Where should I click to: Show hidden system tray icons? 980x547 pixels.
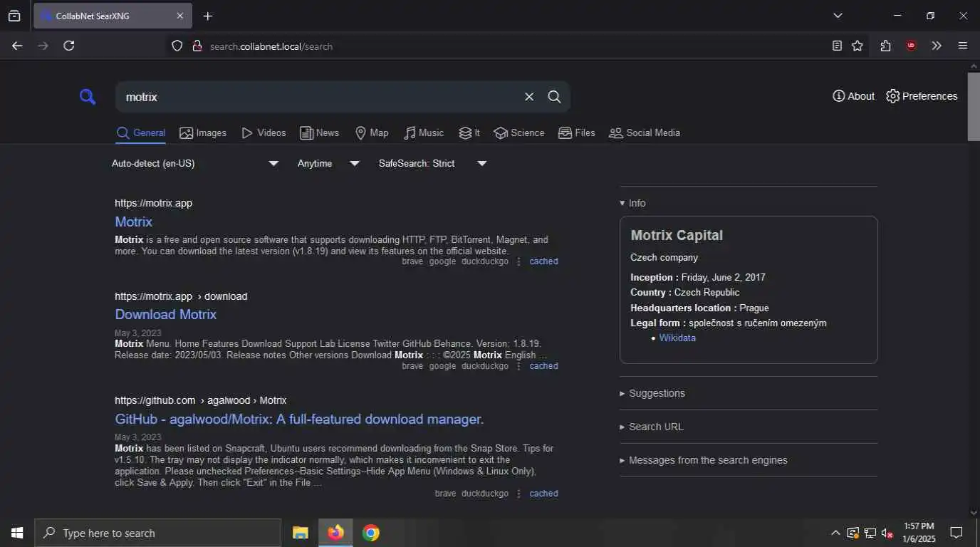835,533
